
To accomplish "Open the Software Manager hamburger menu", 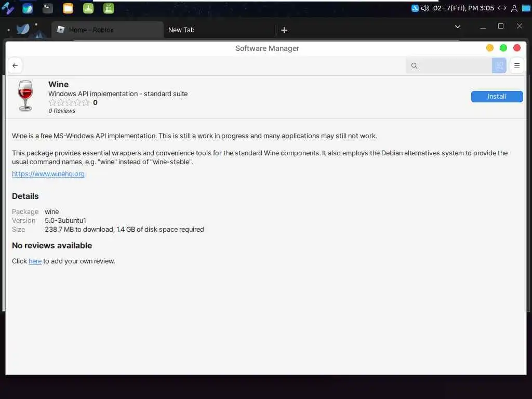I will [x=516, y=65].
